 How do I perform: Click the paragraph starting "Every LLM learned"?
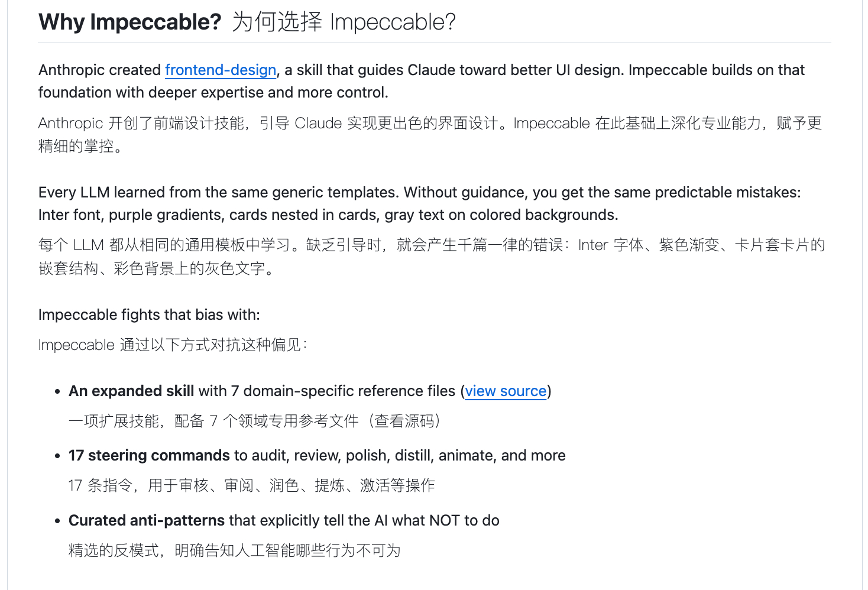[x=419, y=193]
